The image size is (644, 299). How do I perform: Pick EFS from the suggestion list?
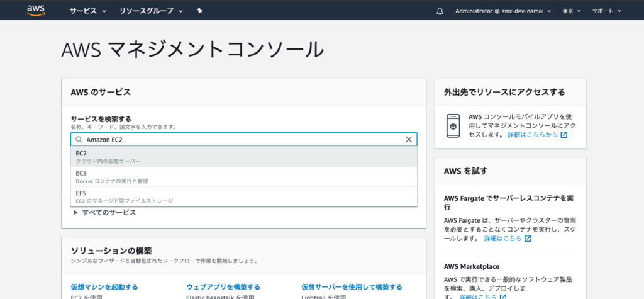243,196
